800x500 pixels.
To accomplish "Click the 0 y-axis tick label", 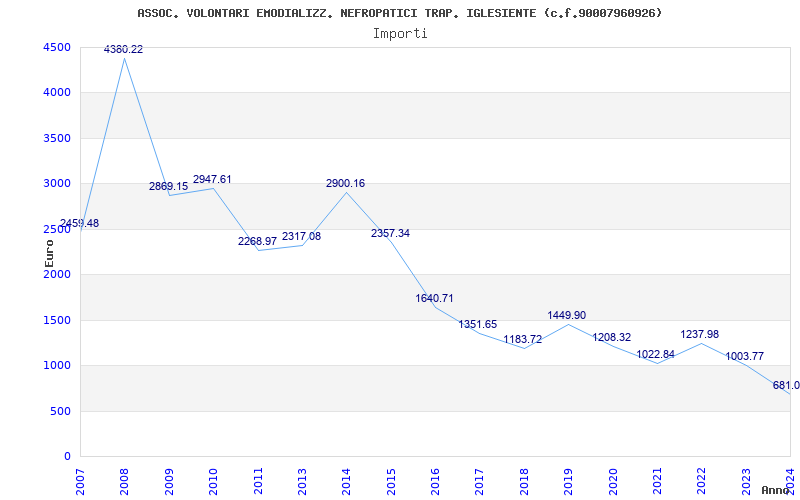I will 68,457.
